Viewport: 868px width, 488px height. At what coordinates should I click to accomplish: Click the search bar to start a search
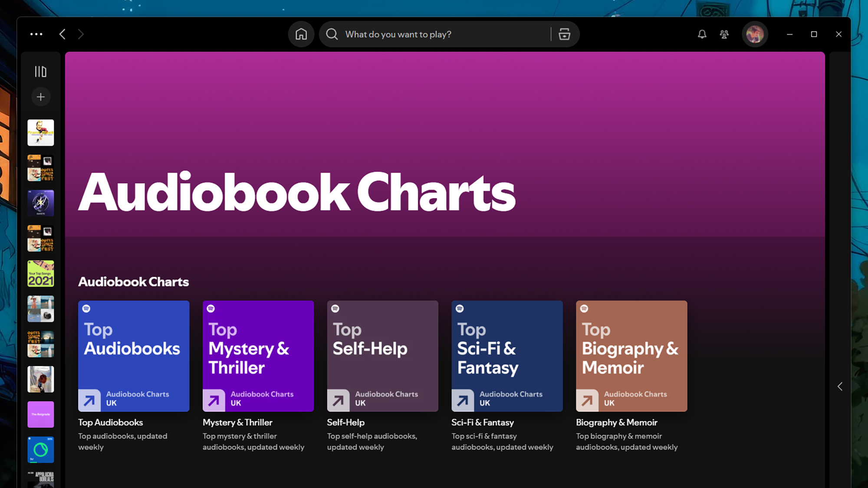coord(434,34)
